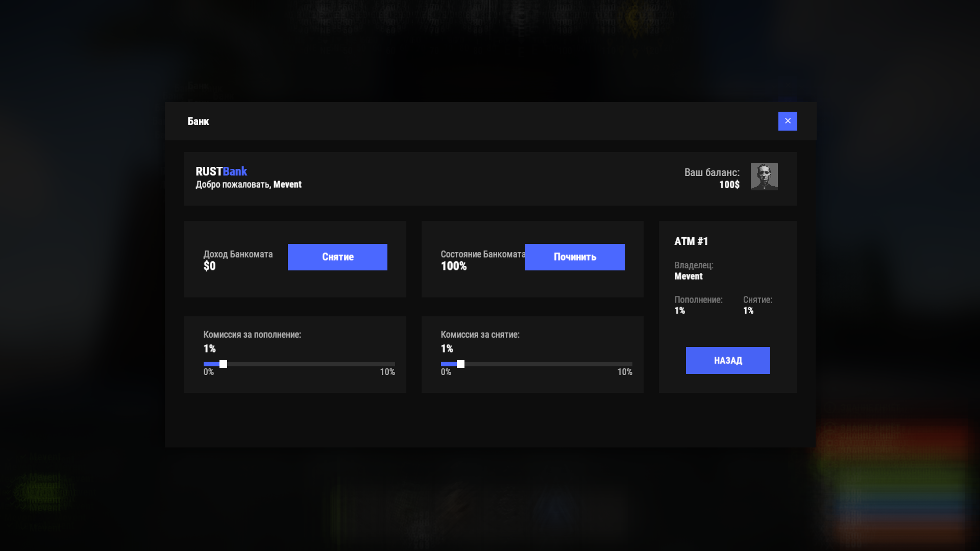
Task: Click the Состояние Банкомата 100% value
Action: 453,266
